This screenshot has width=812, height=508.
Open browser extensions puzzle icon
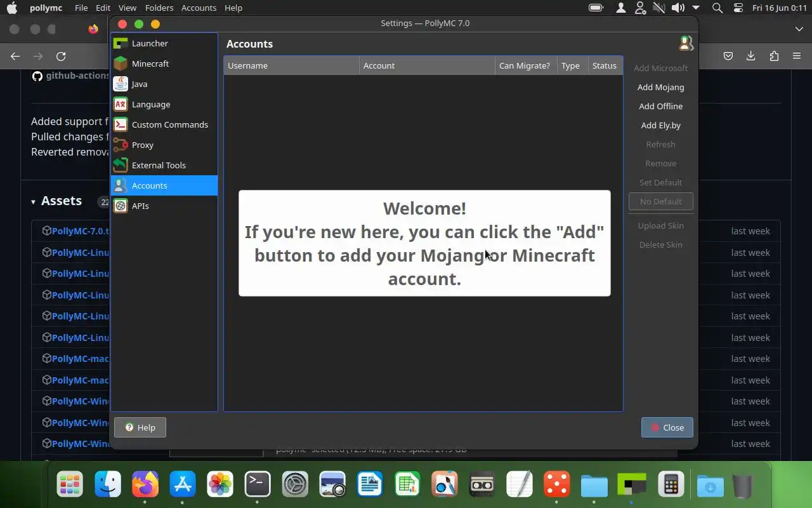pyautogui.click(x=774, y=56)
